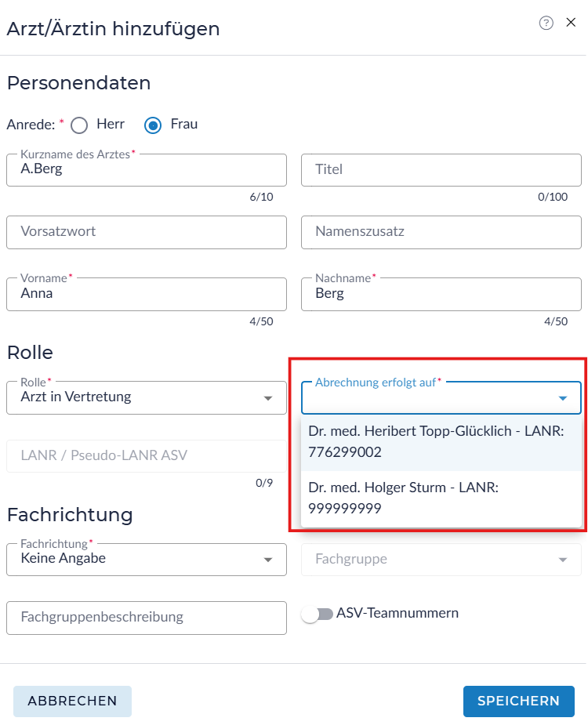Click the help question mark icon
588x725 pixels.
point(546,24)
